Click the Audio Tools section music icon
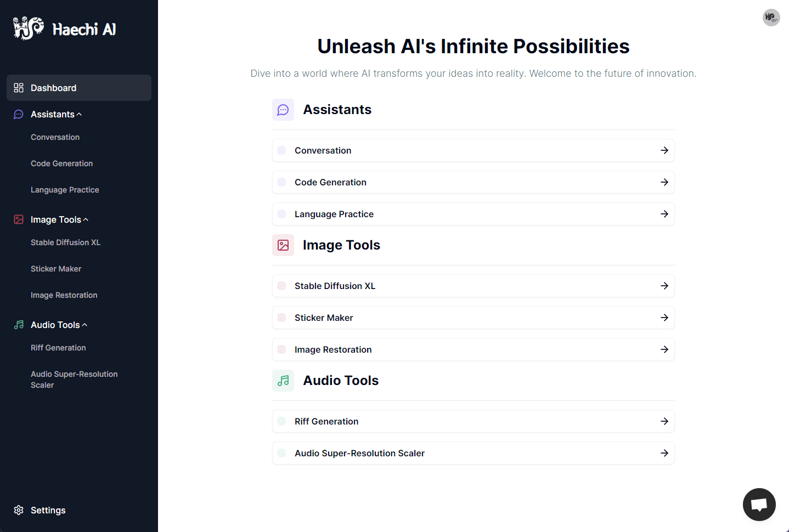789x532 pixels. pyautogui.click(x=283, y=381)
